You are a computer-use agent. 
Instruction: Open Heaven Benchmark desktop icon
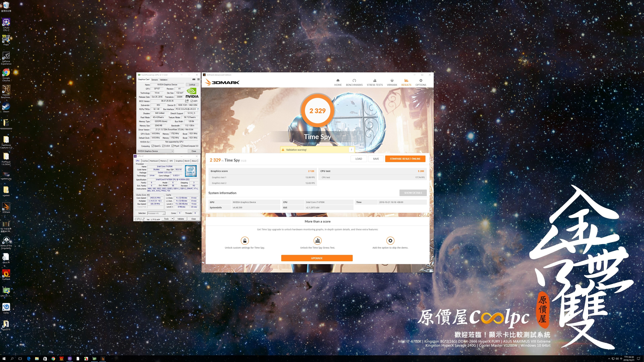[x=6, y=92]
